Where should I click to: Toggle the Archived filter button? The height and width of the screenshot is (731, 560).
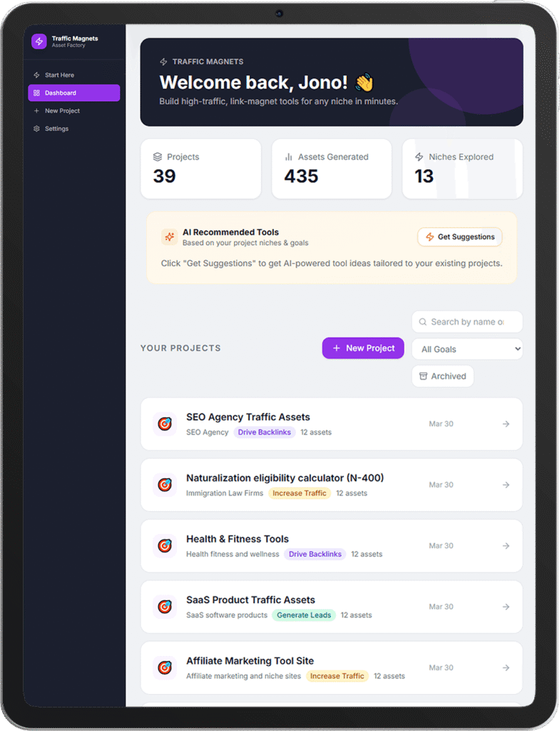coord(442,376)
